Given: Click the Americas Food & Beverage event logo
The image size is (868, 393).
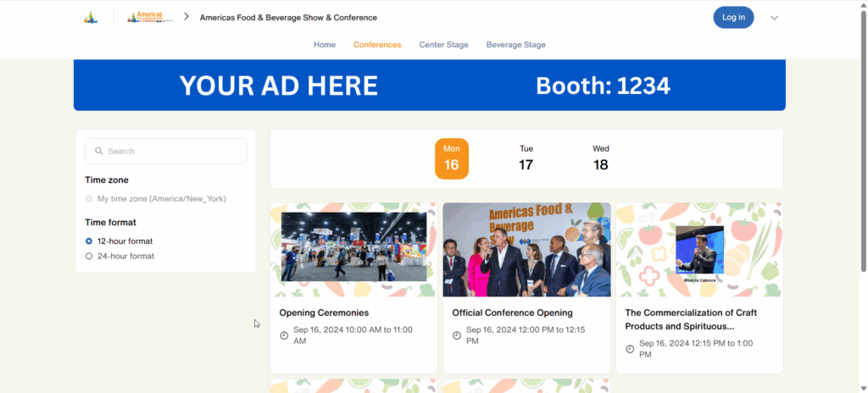Looking at the screenshot, I should [149, 18].
